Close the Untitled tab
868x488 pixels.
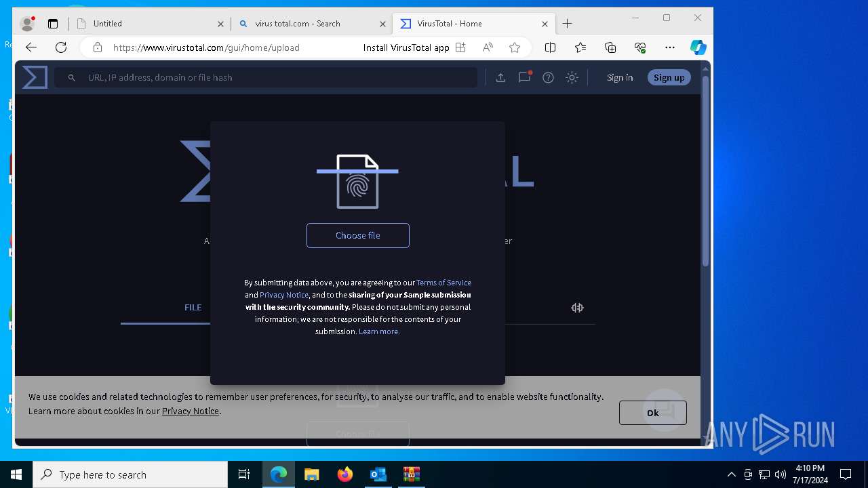click(x=220, y=24)
